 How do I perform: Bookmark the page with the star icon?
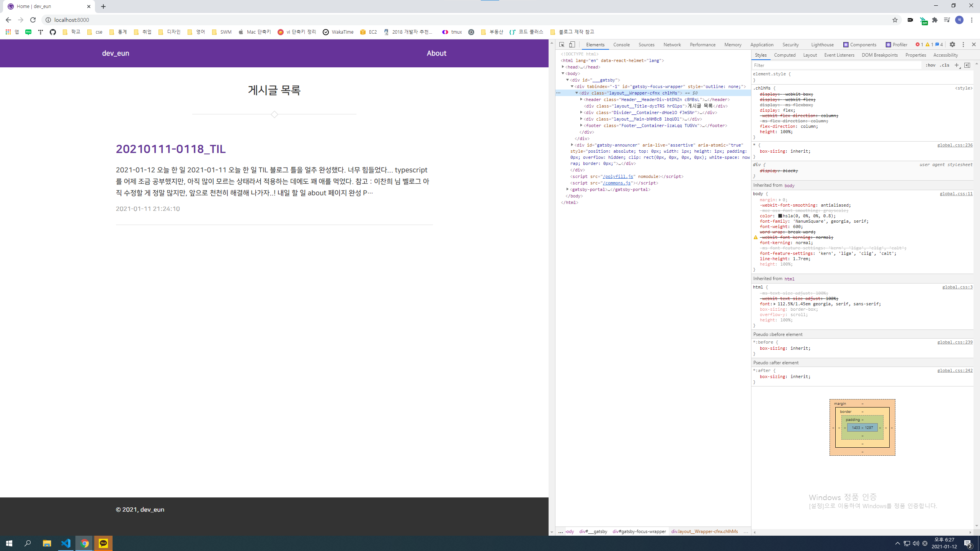895,20
